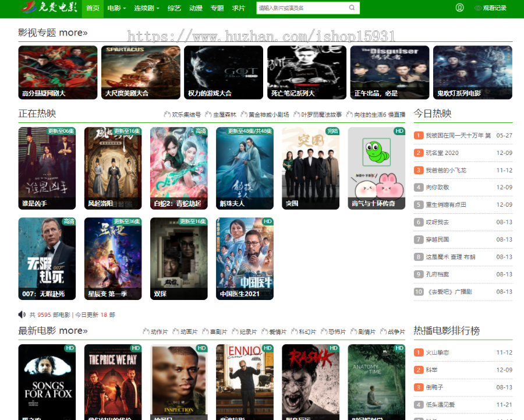Open the watch history eye icon
This screenshot has width=524, height=420.
coord(478,8)
